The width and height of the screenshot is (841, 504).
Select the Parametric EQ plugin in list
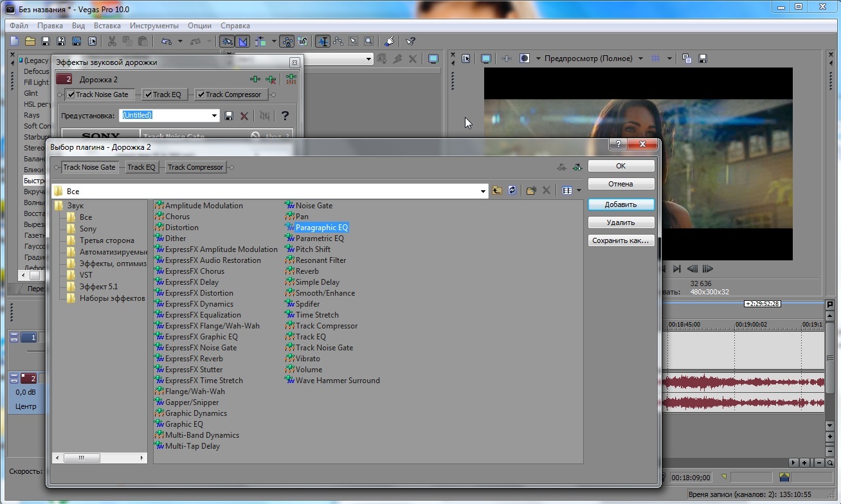[320, 239]
